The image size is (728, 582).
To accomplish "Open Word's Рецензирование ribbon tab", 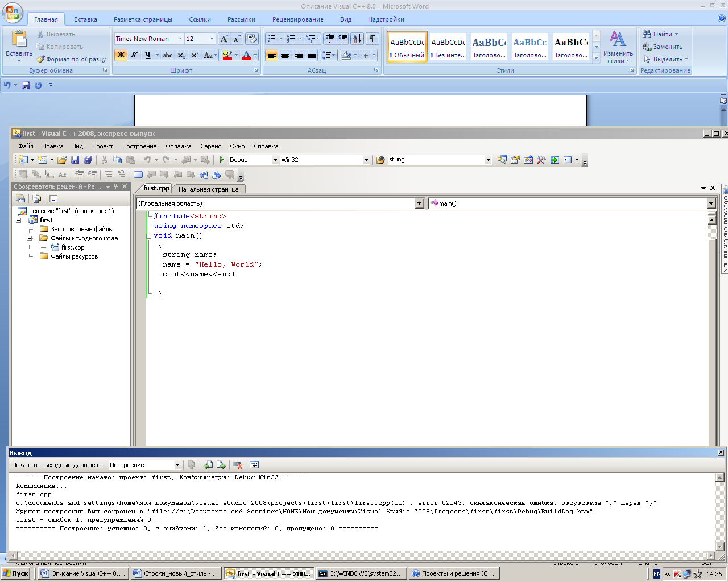I will [x=298, y=19].
